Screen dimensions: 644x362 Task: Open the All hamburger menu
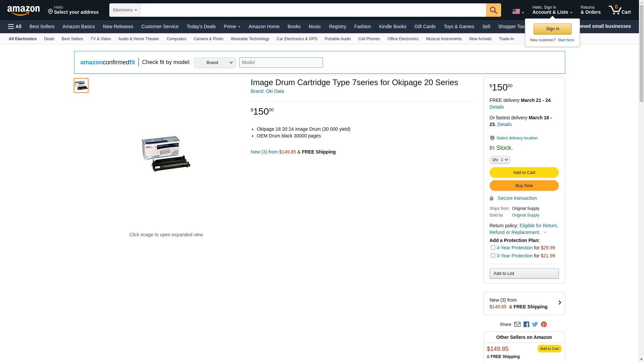point(15,26)
